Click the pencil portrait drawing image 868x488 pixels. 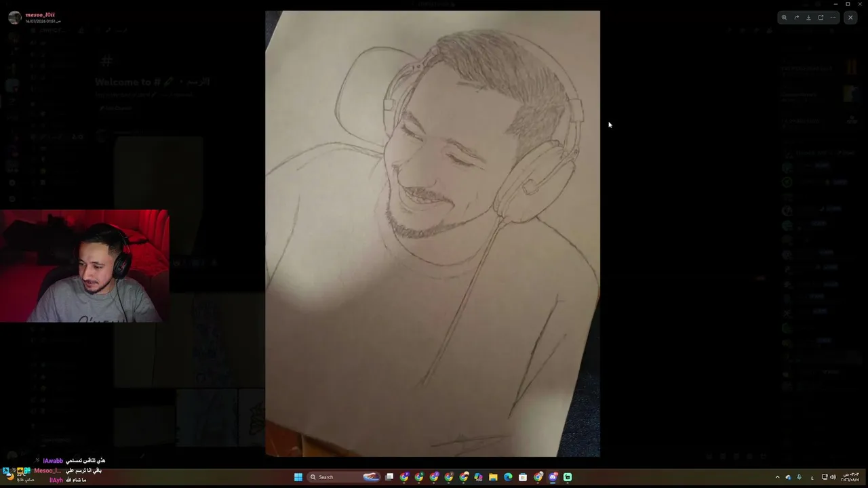(433, 233)
